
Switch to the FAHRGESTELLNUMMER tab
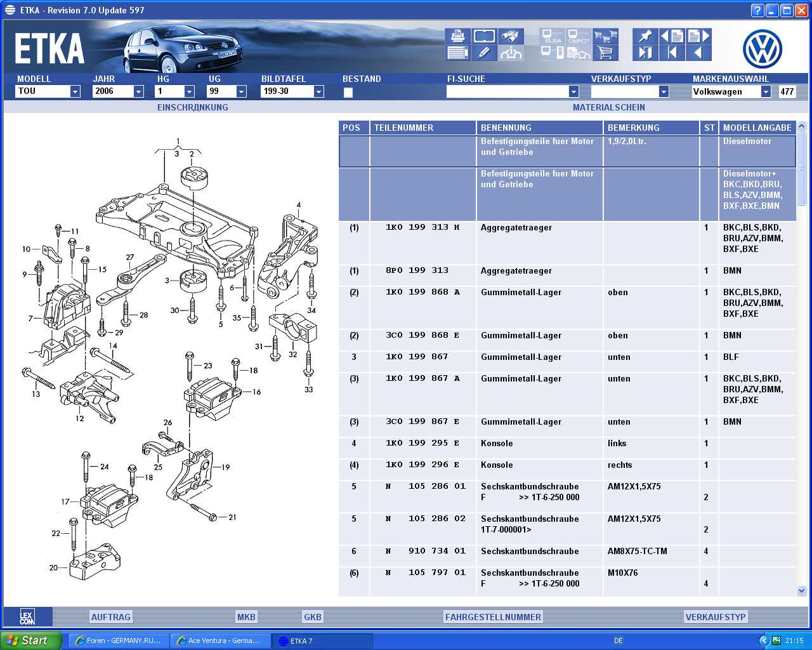click(x=493, y=617)
